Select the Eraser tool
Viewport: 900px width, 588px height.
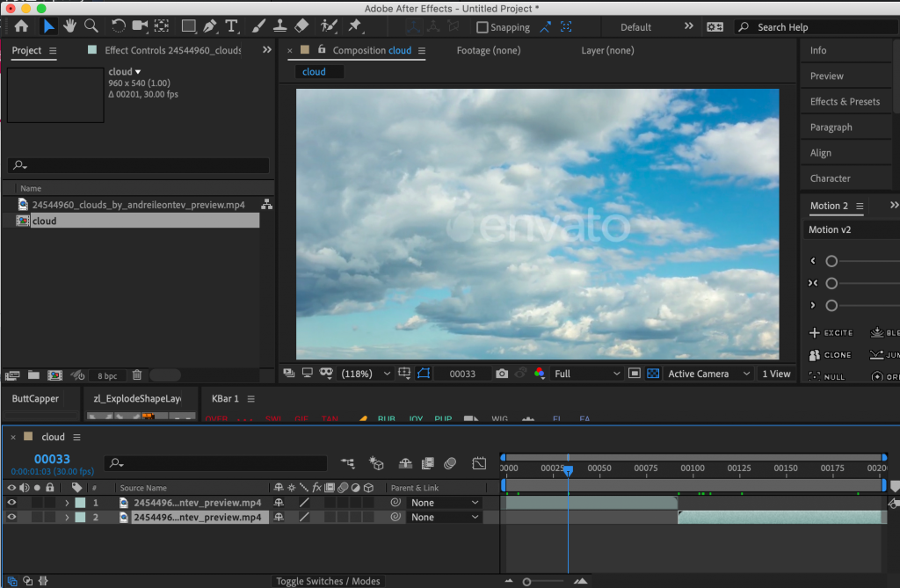point(301,26)
